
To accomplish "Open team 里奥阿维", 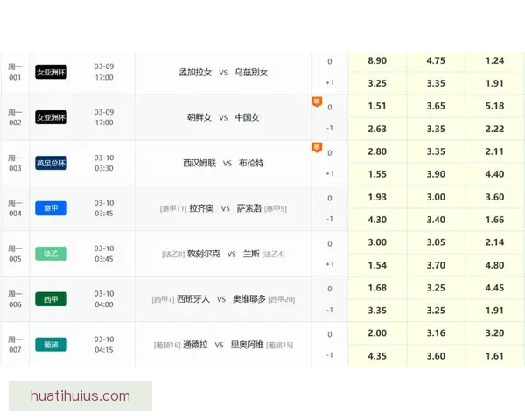I will pos(247,345).
